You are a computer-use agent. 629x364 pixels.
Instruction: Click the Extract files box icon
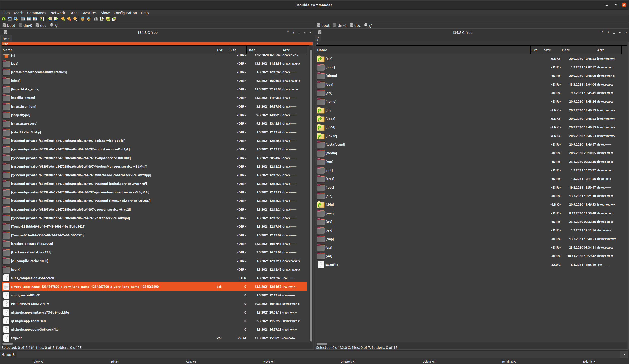pyautogui.click(x=89, y=19)
